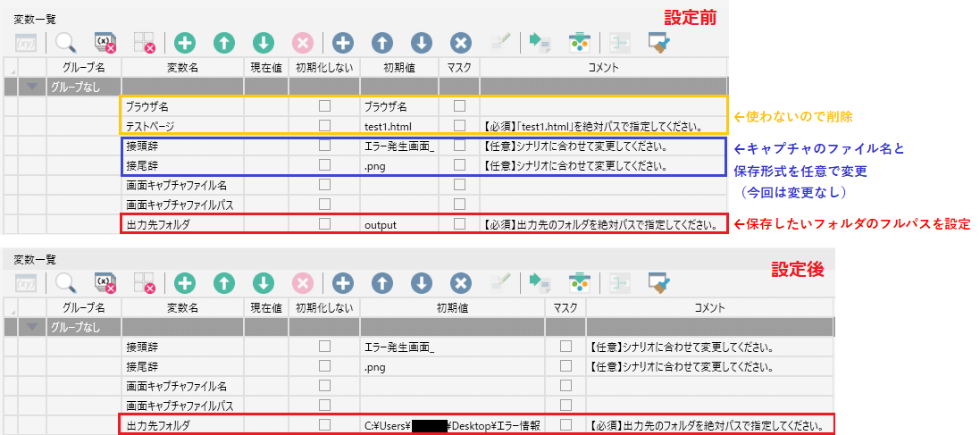This screenshot has width=980, height=435.
Task: Click the エラー発生画面_ initial value in 設定前
Action: tap(400, 146)
